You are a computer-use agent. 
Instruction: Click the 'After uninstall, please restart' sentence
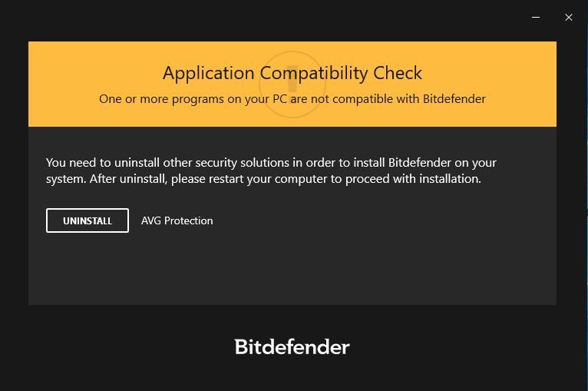pos(286,179)
